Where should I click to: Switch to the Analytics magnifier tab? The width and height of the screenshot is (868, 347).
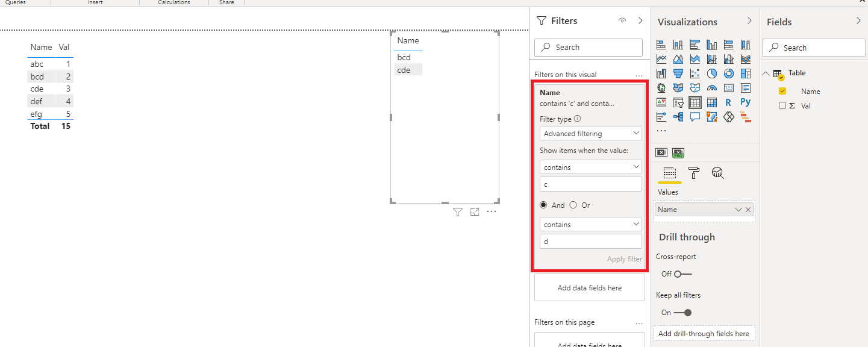click(717, 173)
